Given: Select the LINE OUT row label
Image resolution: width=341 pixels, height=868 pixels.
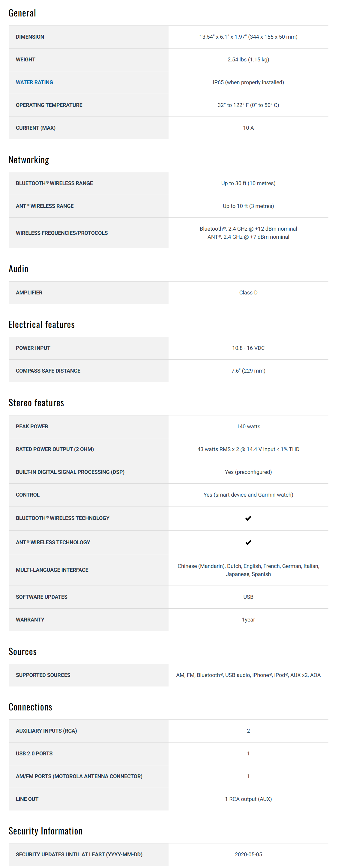Looking at the screenshot, I should click(x=27, y=799).
